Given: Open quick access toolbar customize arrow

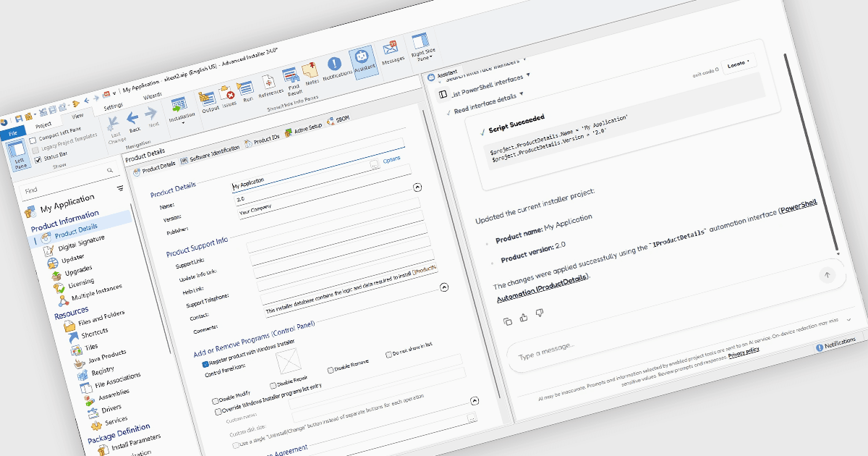Looking at the screenshot, I should click(x=116, y=92).
